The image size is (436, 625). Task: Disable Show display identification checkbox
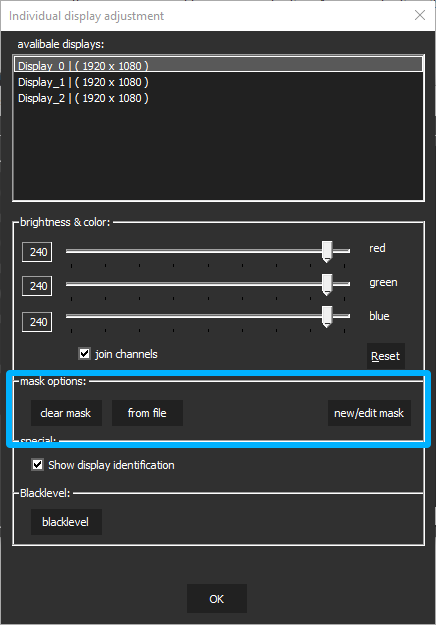point(37,465)
